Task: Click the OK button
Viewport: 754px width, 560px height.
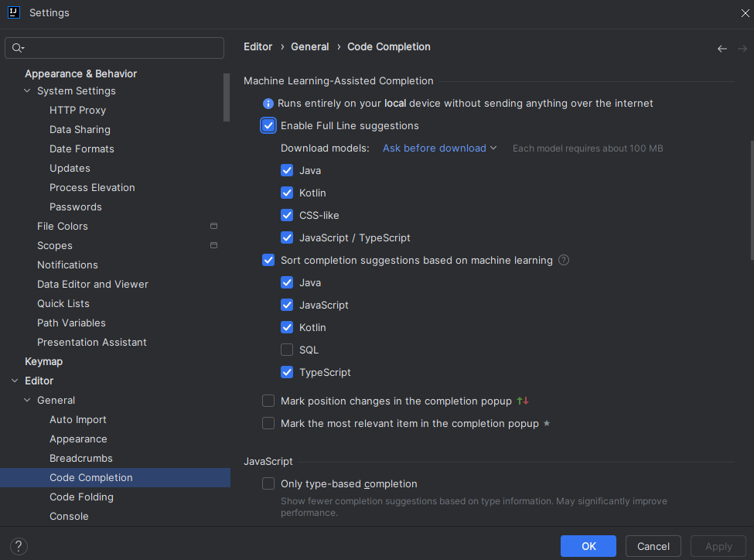Action: point(588,546)
